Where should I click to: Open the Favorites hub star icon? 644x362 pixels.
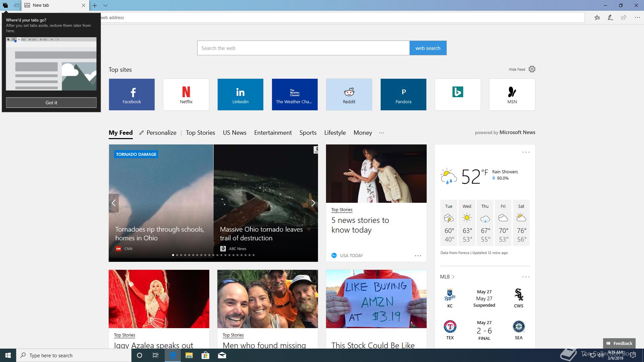point(597,17)
